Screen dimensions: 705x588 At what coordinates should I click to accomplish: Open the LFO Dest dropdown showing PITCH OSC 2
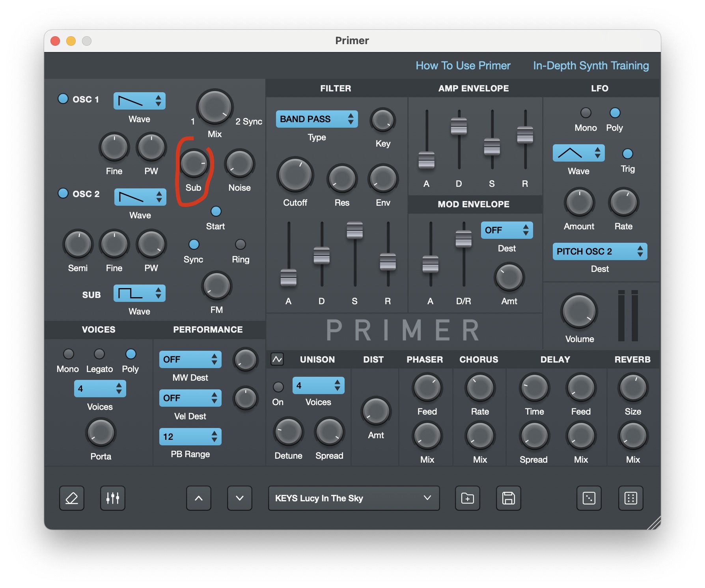click(599, 251)
